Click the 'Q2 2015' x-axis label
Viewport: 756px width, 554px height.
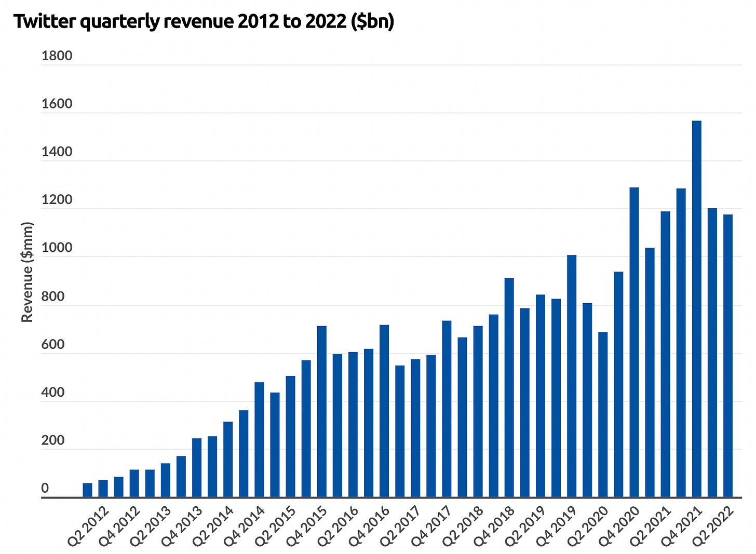click(276, 525)
